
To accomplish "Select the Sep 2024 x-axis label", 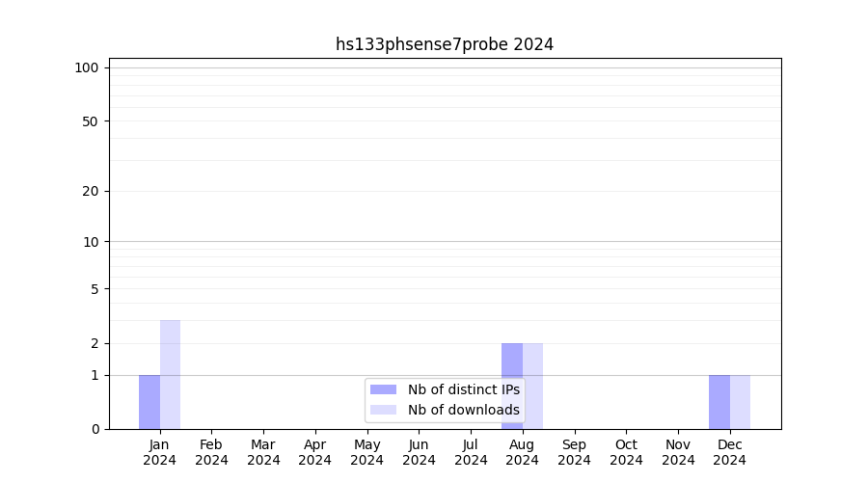I will coord(574,452).
